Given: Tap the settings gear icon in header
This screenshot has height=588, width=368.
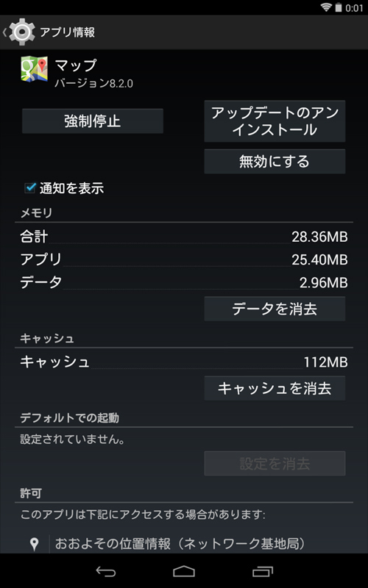Looking at the screenshot, I should coord(22,32).
